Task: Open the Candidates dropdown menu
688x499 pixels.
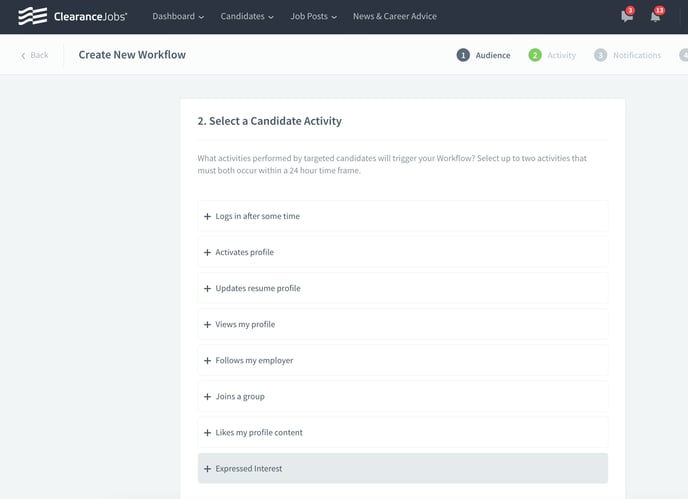Action: point(247,16)
